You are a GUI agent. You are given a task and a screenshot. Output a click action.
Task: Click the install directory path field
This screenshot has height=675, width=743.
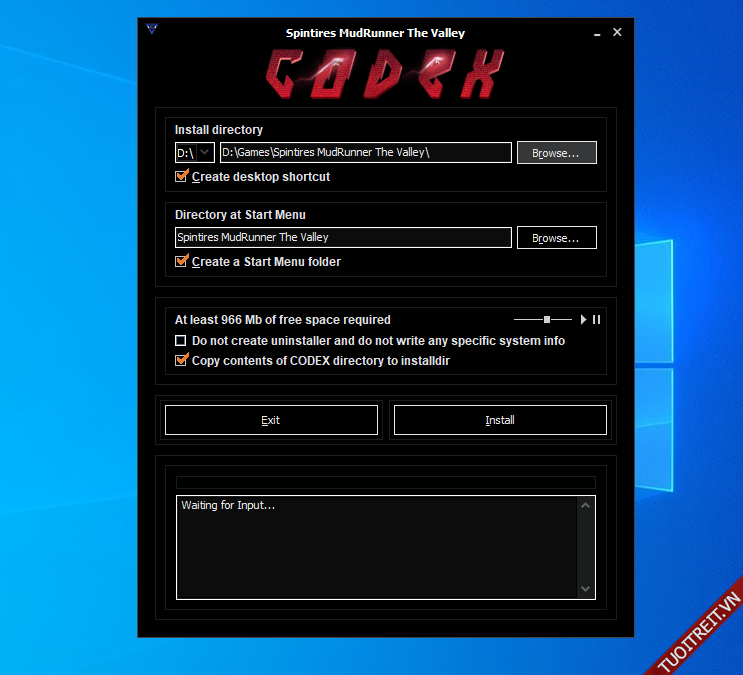pyautogui.click(x=365, y=152)
